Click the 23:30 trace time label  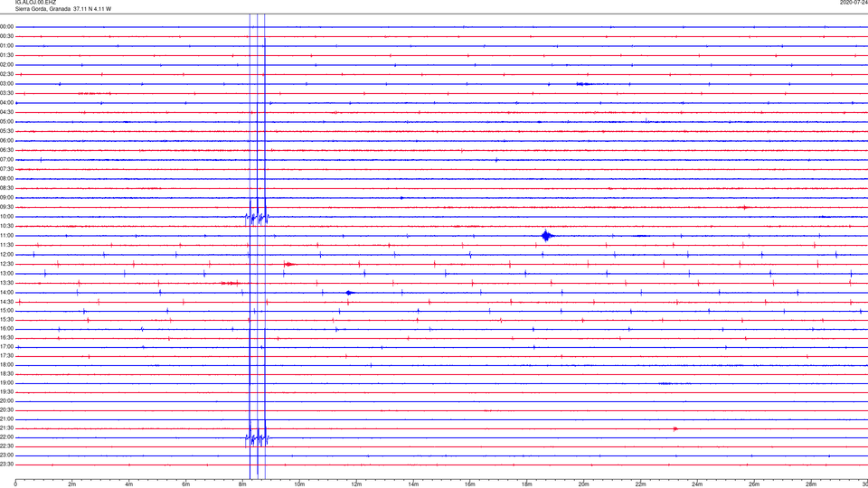point(7,465)
